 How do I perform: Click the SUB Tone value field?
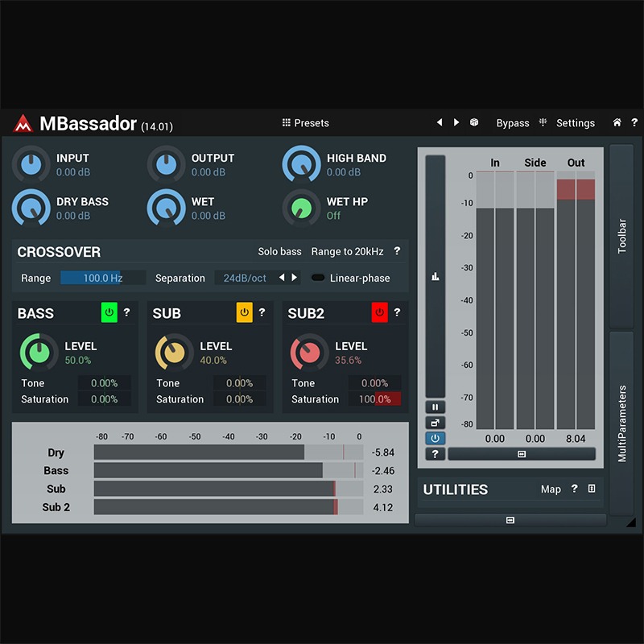pyautogui.click(x=239, y=383)
